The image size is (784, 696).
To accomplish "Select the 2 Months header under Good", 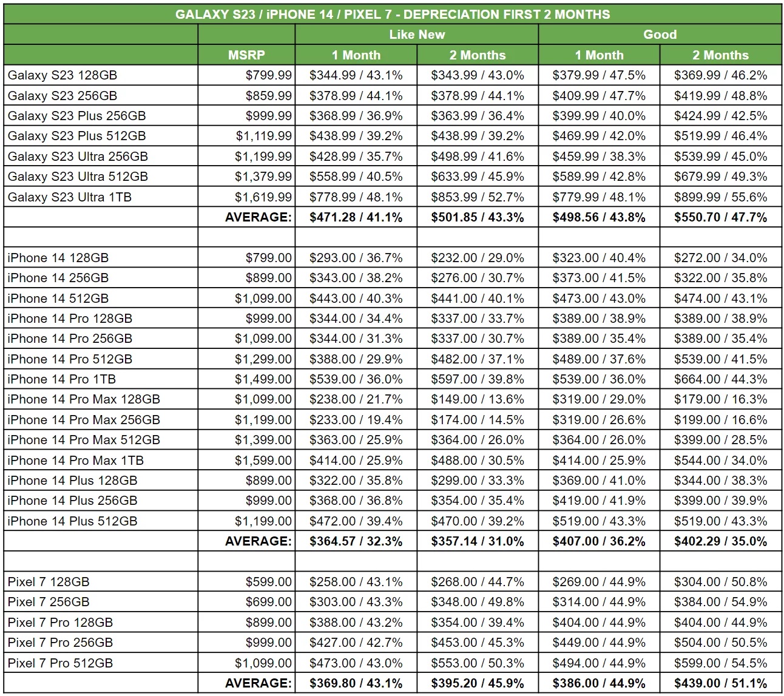I will pos(720,55).
